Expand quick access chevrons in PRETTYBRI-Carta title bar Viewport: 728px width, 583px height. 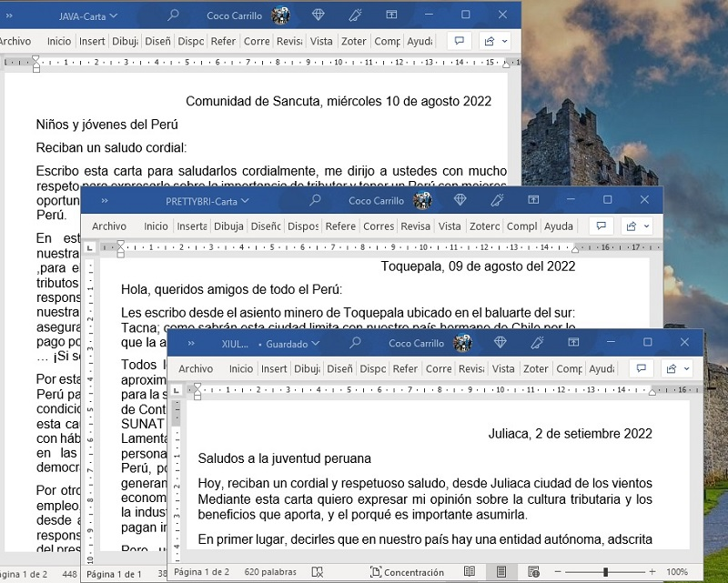pyautogui.click(x=105, y=201)
